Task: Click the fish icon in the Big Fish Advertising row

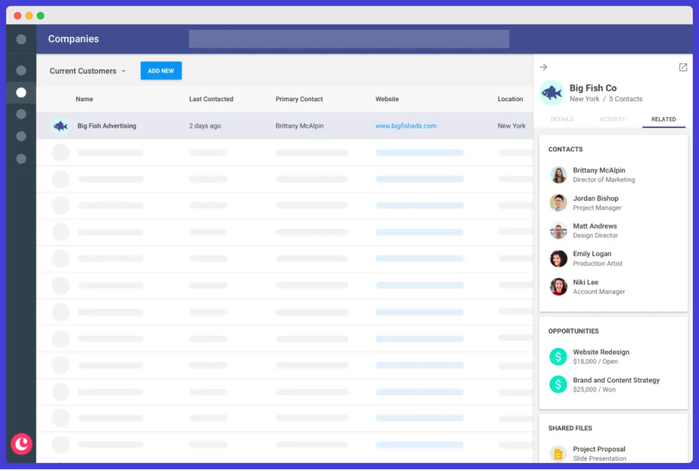Action: tap(60, 126)
